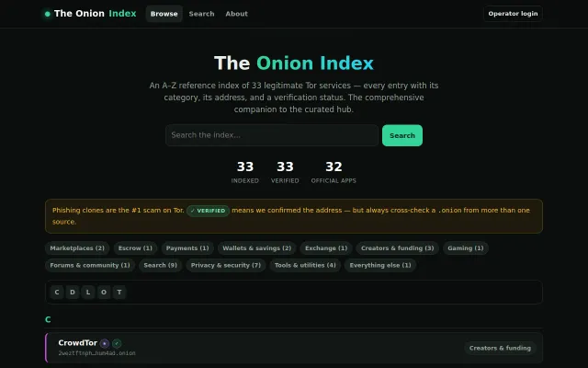Focus the 'Search the index...' input field

[x=272, y=135]
